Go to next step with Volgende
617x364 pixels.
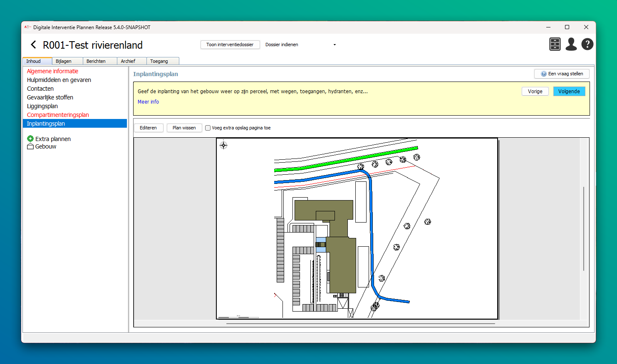[569, 91]
